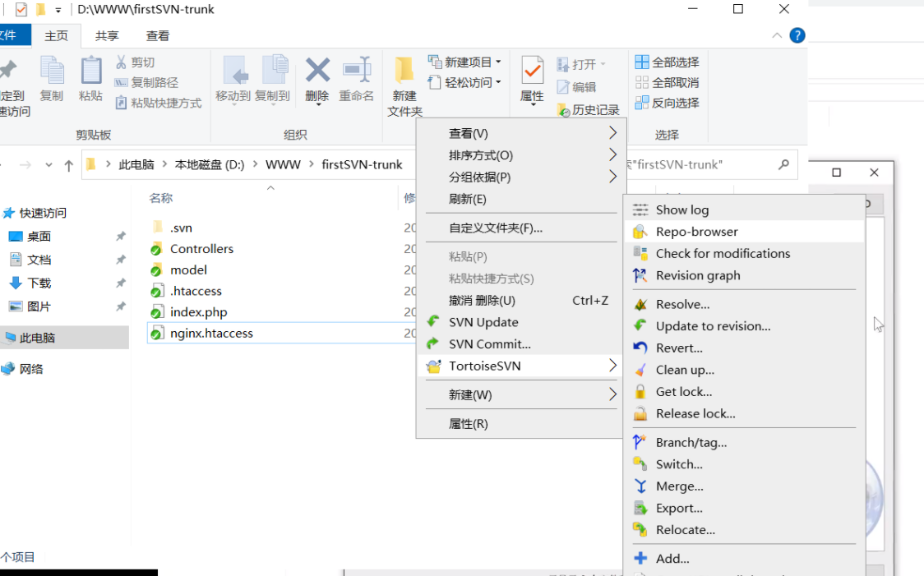Screen dimensions: 924x576
Task: Expand 查看(V) view submenu
Action: (x=520, y=133)
